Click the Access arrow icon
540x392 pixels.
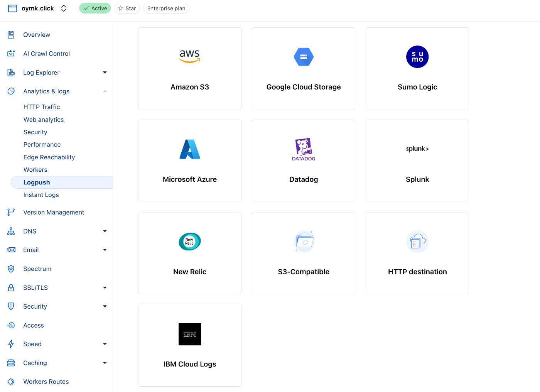pos(11,325)
